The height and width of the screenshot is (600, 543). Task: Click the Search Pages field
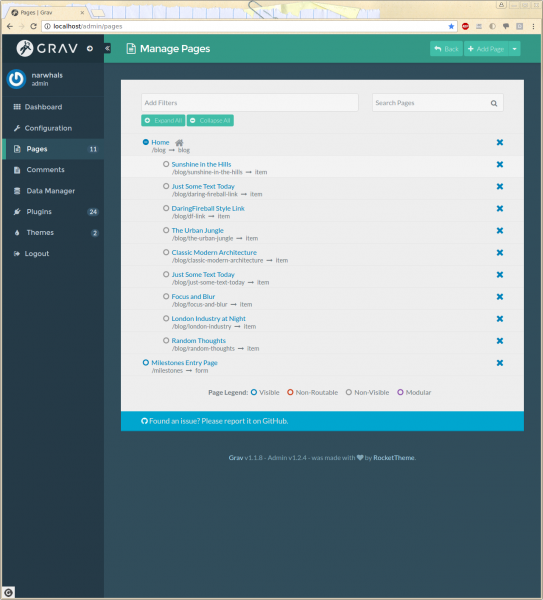pos(438,103)
